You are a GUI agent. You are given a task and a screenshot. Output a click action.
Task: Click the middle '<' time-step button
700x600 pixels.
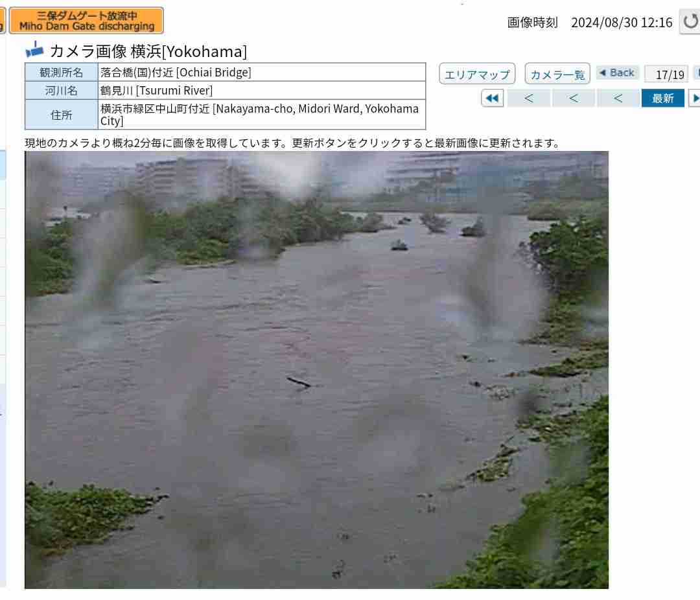pos(573,98)
